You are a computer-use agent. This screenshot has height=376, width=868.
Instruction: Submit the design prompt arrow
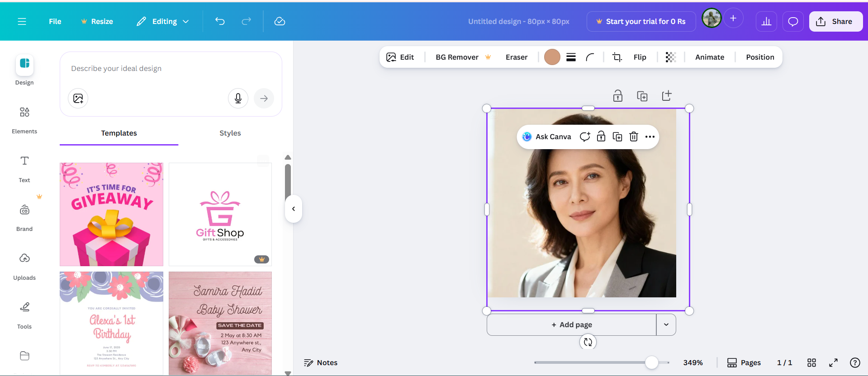pyautogui.click(x=264, y=99)
